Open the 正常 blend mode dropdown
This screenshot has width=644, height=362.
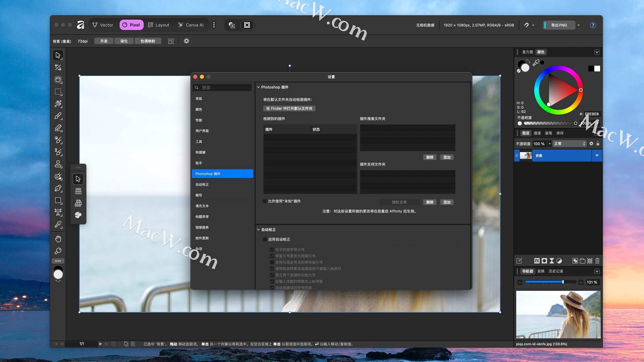[x=570, y=144]
